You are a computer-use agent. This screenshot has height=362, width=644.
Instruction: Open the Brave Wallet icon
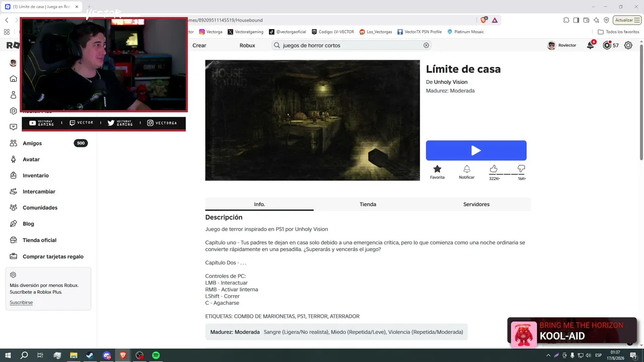pyautogui.click(x=587, y=20)
